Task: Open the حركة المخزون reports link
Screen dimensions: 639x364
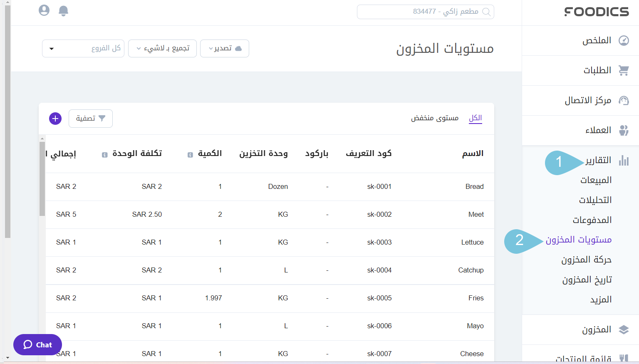Action: pyautogui.click(x=587, y=260)
